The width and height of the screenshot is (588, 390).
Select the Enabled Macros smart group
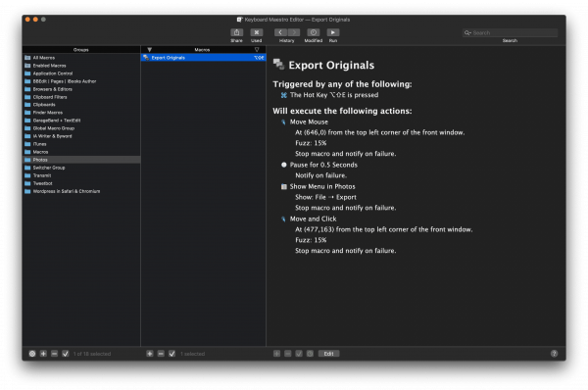click(81, 66)
